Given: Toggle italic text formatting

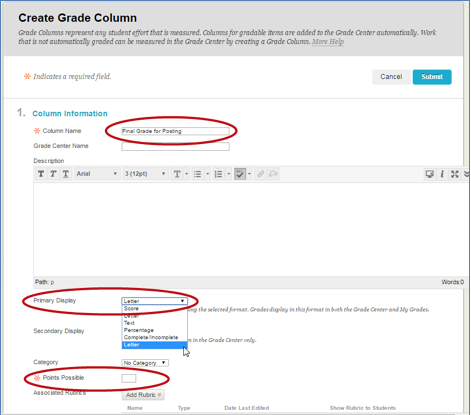Looking at the screenshot, I should (x=53, y=174).
